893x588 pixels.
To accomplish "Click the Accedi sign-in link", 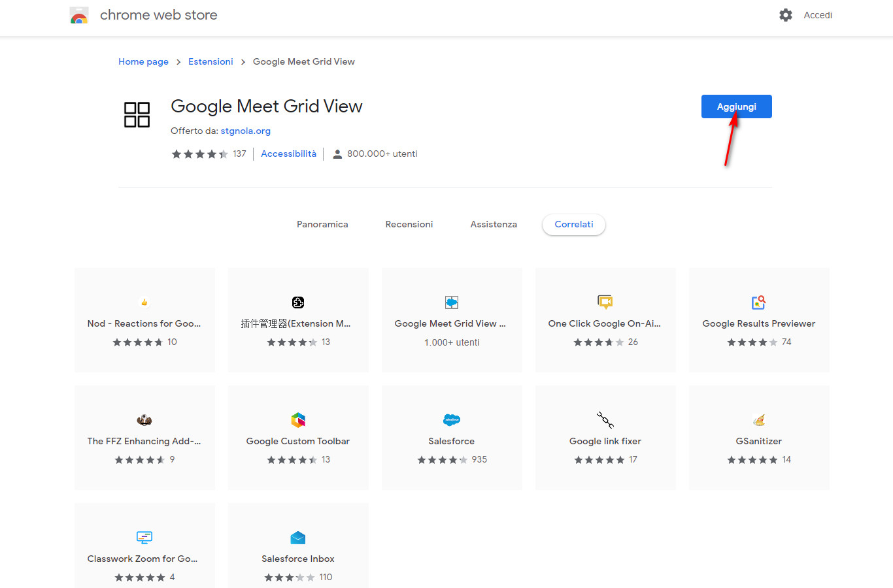I will [818, 15].
